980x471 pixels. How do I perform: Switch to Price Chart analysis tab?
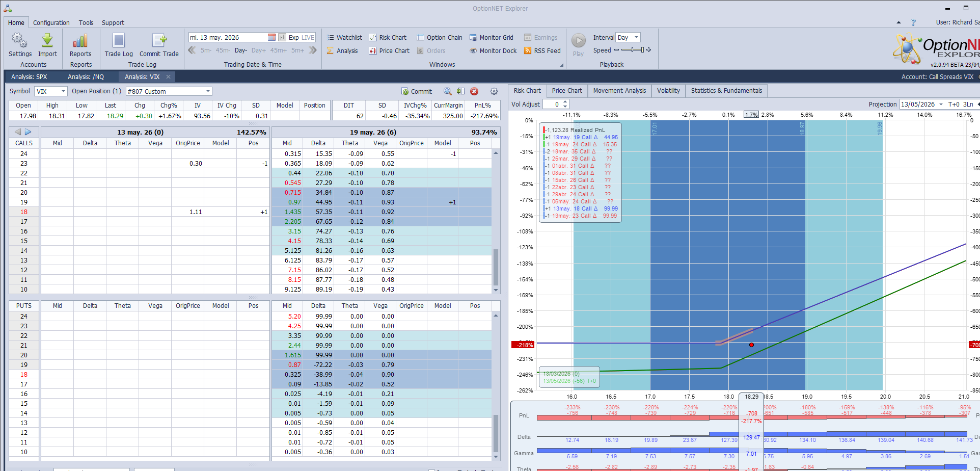(x=567, y=91)
